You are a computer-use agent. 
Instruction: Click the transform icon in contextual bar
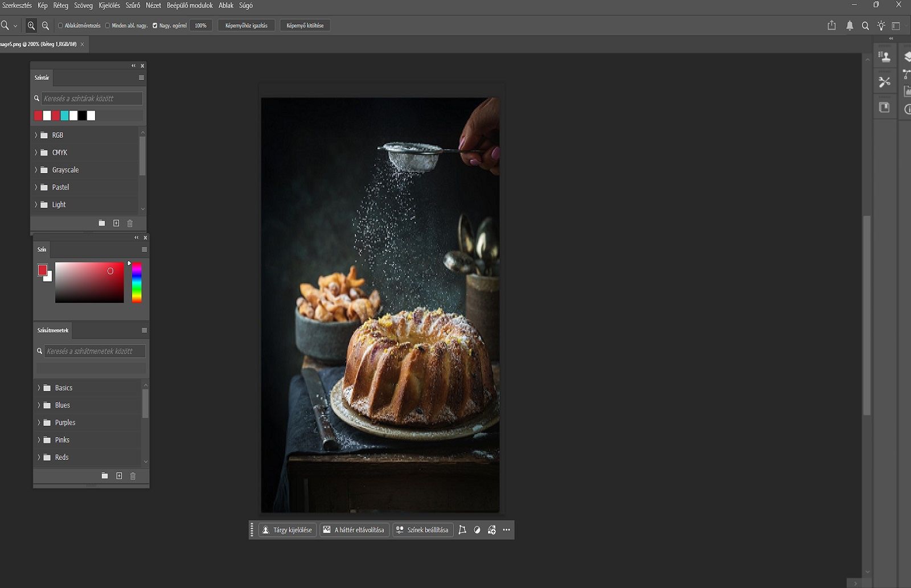click(x=462, y=530)
